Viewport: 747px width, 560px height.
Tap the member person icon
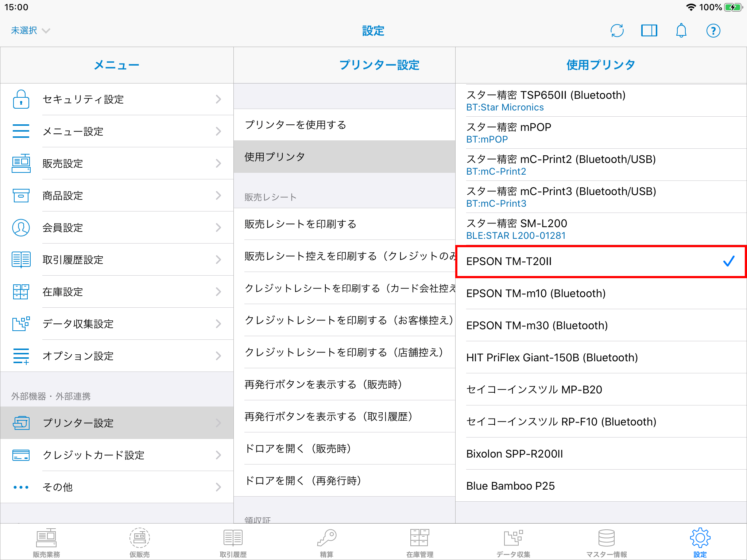pyautogui.click(x=21, y=227)
